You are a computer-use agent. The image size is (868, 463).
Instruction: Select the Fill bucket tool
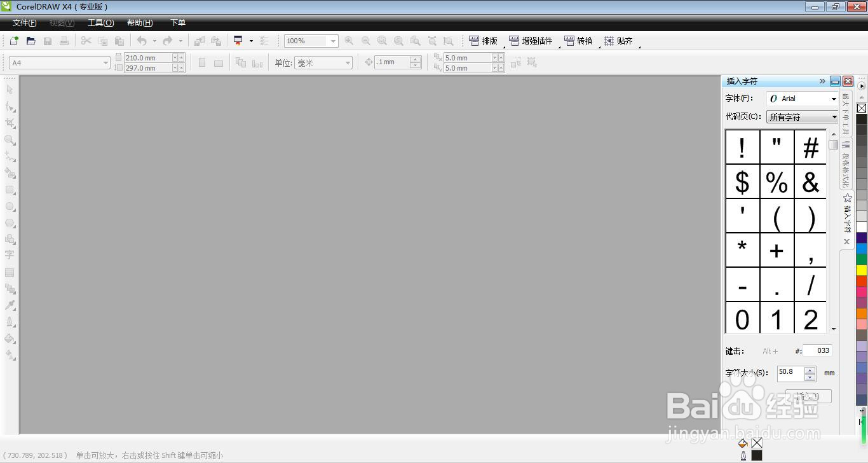click(10, 338)
